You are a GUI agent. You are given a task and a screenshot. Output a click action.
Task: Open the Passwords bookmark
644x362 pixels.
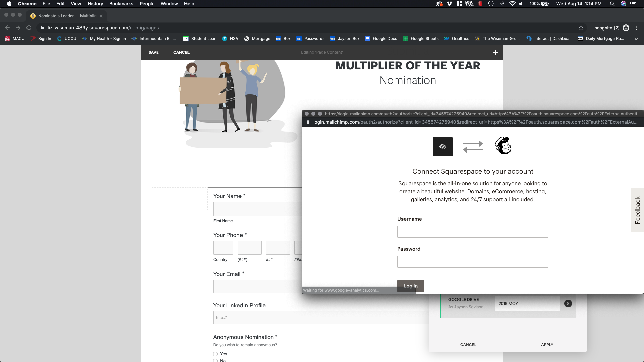(310, 39)
